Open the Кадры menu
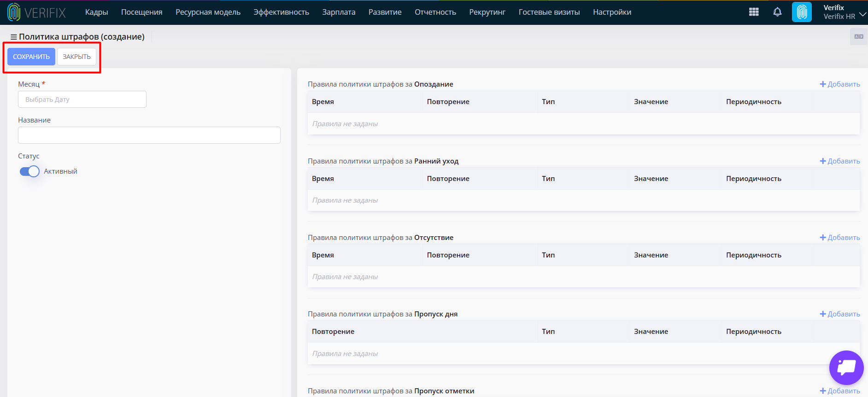Viewport: 868px width, 397px height. point(96,12)
